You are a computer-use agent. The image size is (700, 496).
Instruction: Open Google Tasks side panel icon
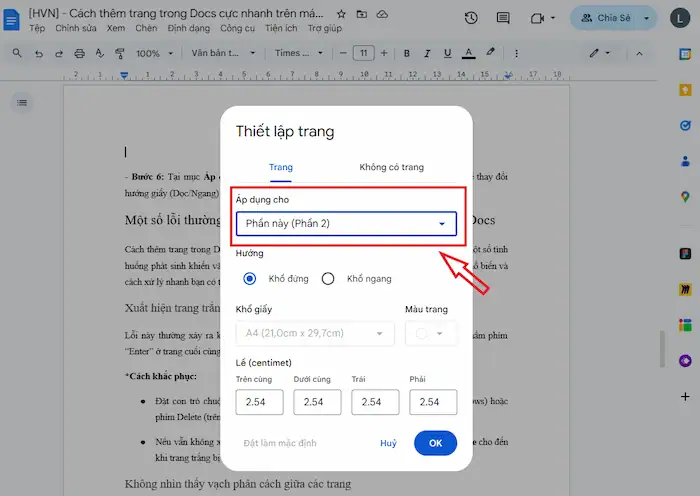pyautogui.click(x=685, y=127)
